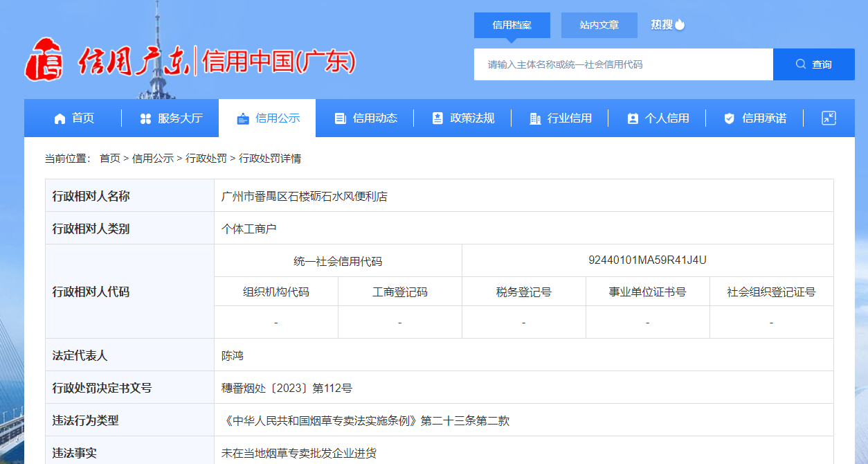This screenshot has width=868, height=464.
Task: Click the person card icon beside 个人信用
Action: tap(633, 118)
